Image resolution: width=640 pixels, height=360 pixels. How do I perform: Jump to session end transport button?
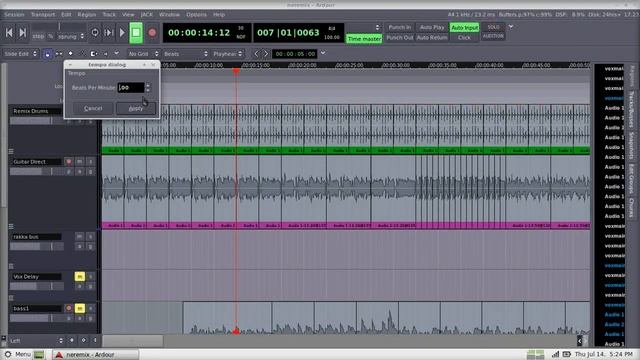[23, 33]
